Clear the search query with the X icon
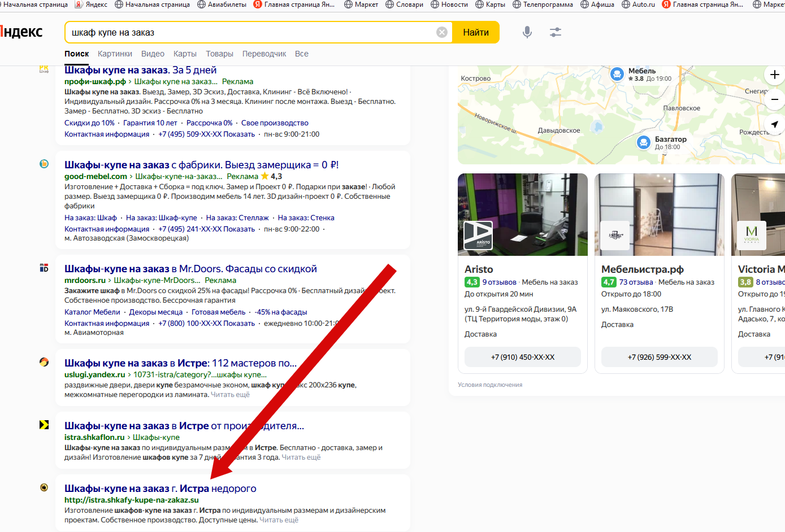 (442, 32)
